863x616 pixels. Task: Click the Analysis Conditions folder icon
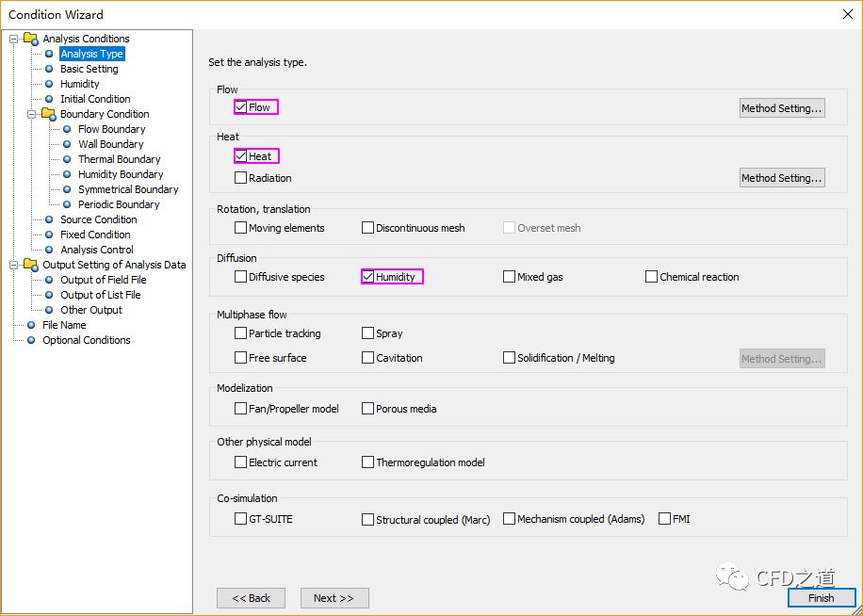click(31, 39)
